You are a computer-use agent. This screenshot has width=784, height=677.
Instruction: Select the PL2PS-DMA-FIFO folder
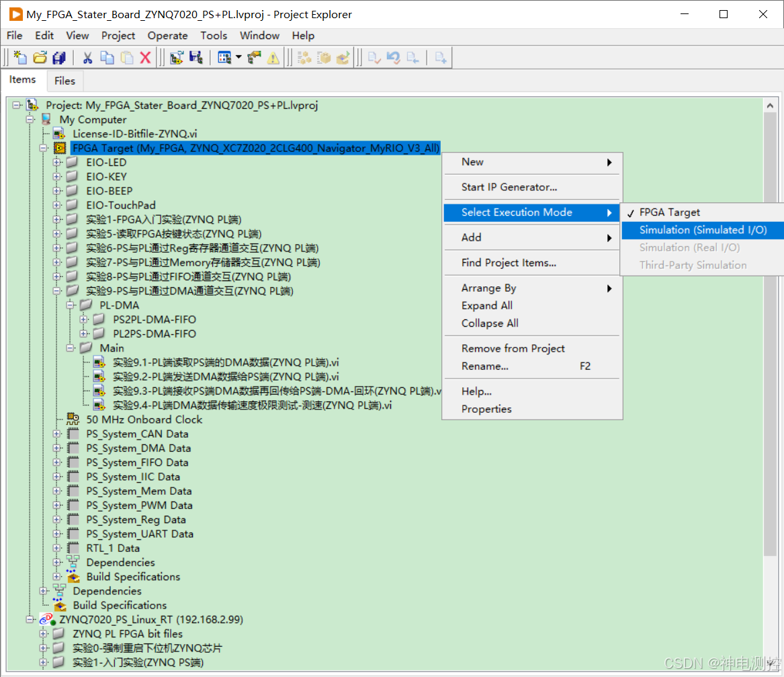point(154,333)
